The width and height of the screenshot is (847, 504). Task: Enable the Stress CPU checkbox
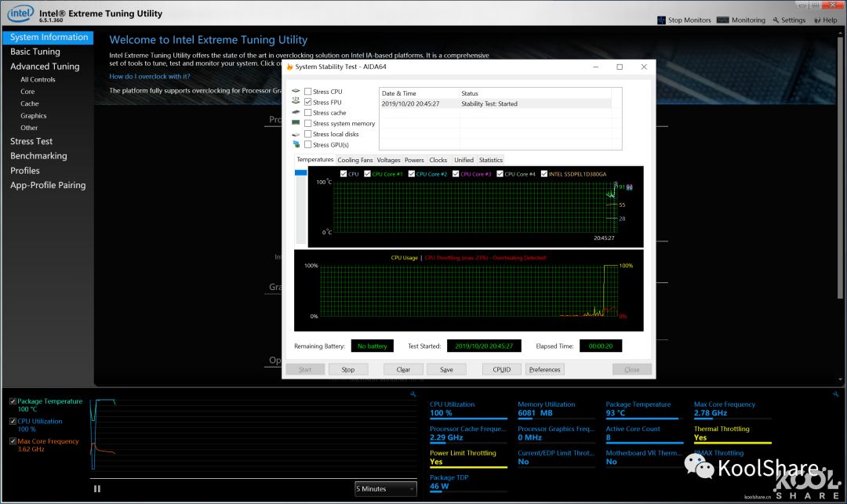[308, 91]
